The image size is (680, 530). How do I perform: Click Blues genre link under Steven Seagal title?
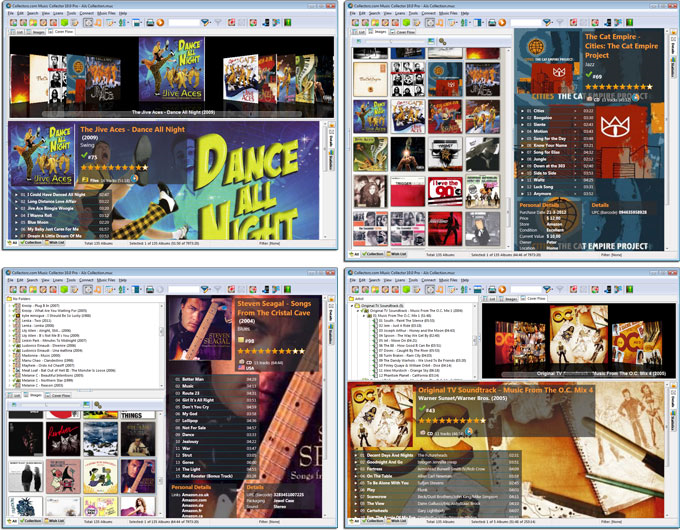tap(244, 329)
